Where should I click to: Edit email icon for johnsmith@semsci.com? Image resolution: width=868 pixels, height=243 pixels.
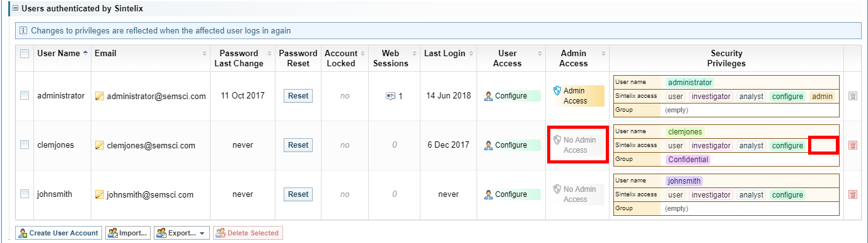tap(99, 194)
